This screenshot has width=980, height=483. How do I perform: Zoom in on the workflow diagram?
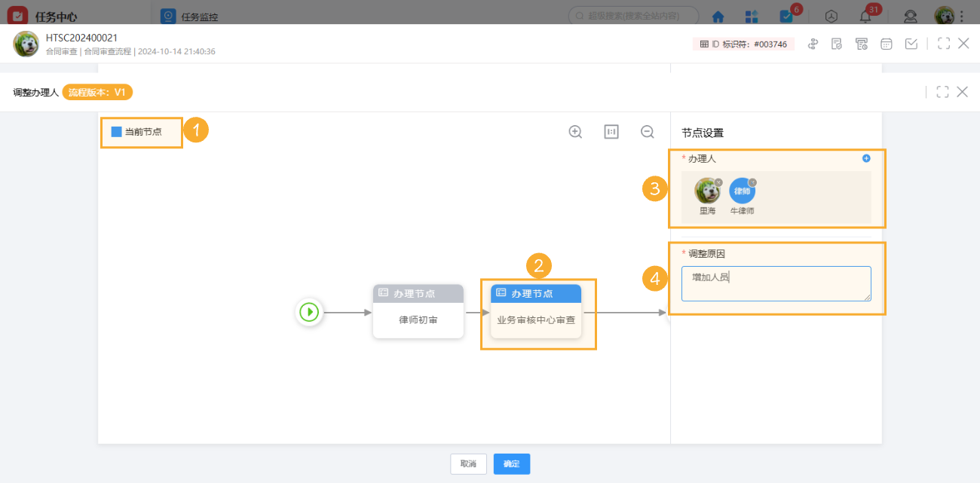click(575, 131)
